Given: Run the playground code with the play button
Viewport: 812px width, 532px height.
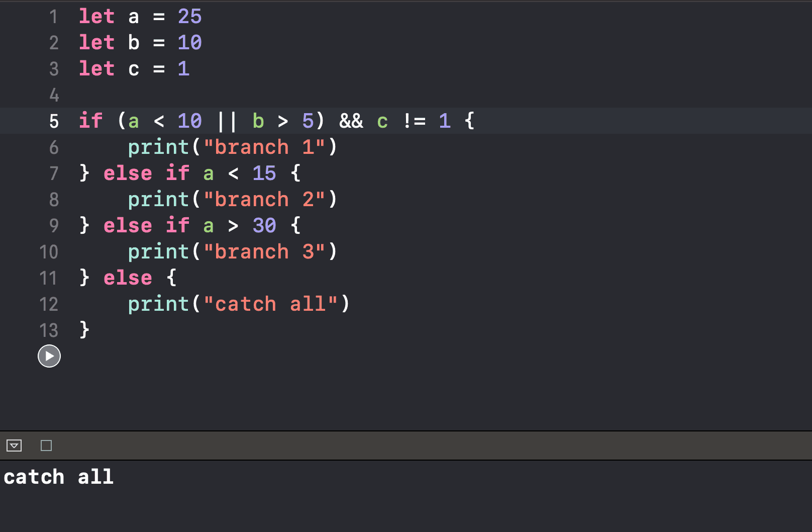Looking at the screenshot, I should [49, 356].
